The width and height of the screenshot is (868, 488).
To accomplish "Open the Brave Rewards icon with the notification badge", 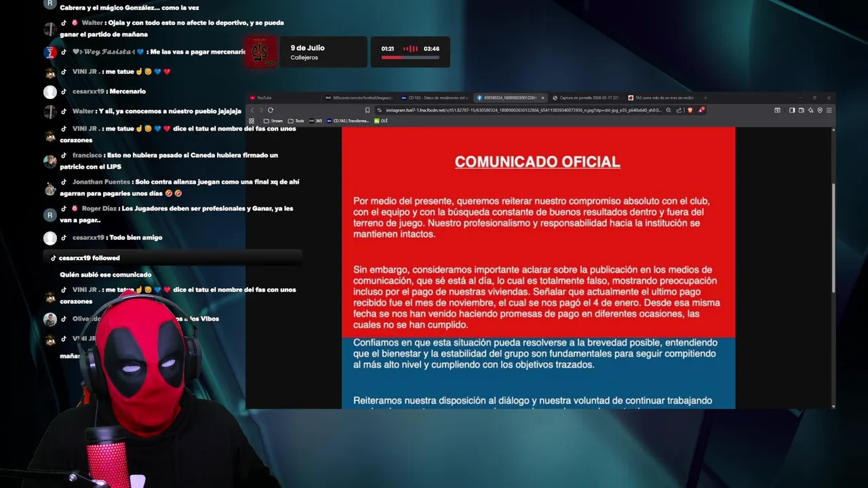I will (701, 110).
